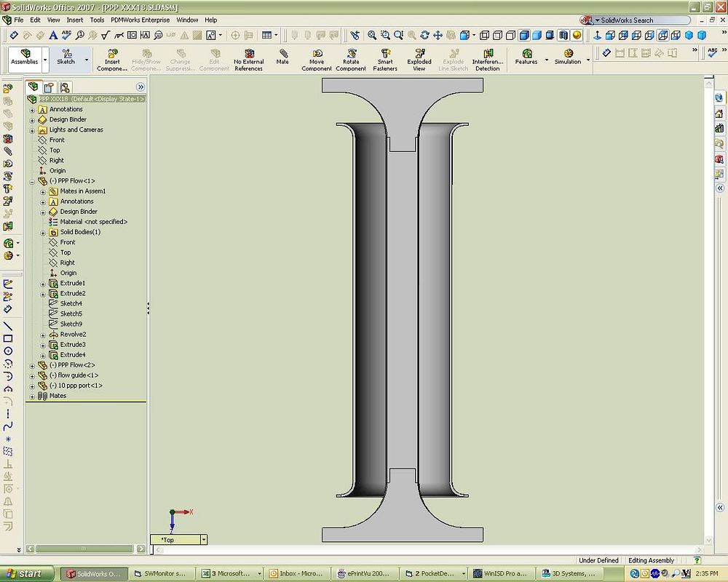Click the Normal To view icon

coord(598,35)
